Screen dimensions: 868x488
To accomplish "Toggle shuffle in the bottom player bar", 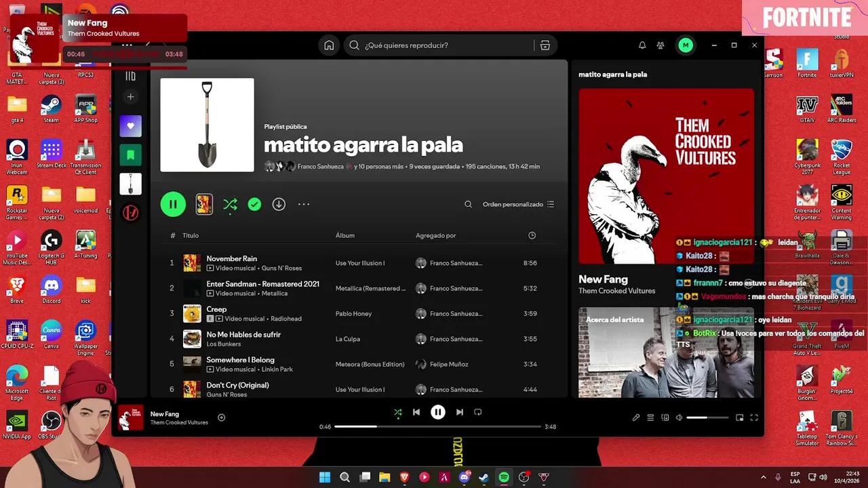I will point(398,412).
